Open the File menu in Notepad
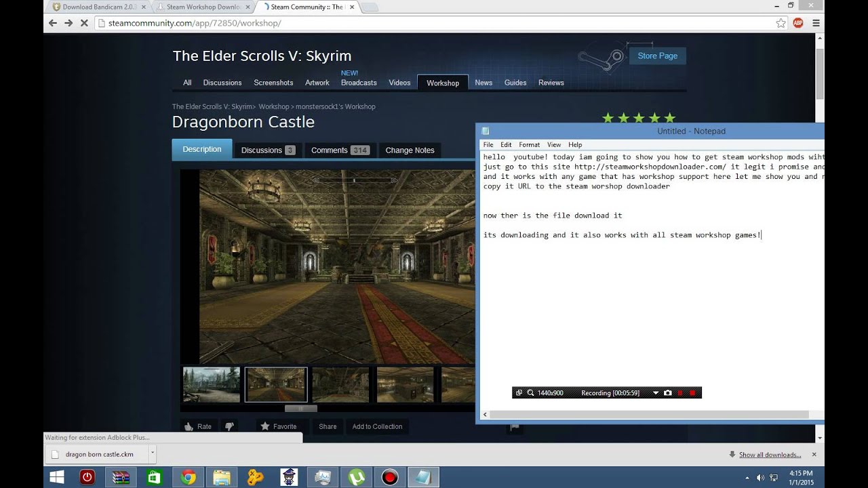This screenshot has height=488, width=868. pyautogui.click(x=488, y=144)
